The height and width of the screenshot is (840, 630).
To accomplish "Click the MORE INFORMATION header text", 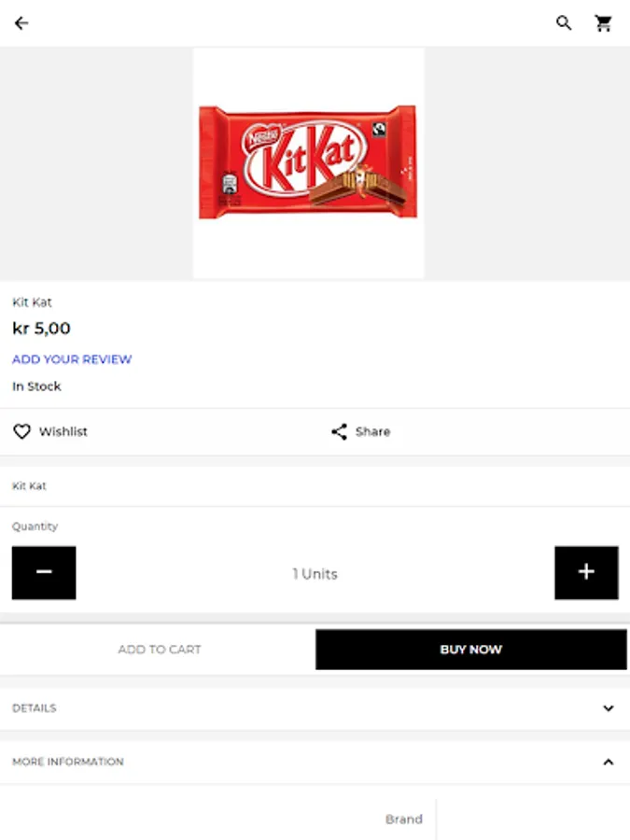I will (x=68, y=762).
